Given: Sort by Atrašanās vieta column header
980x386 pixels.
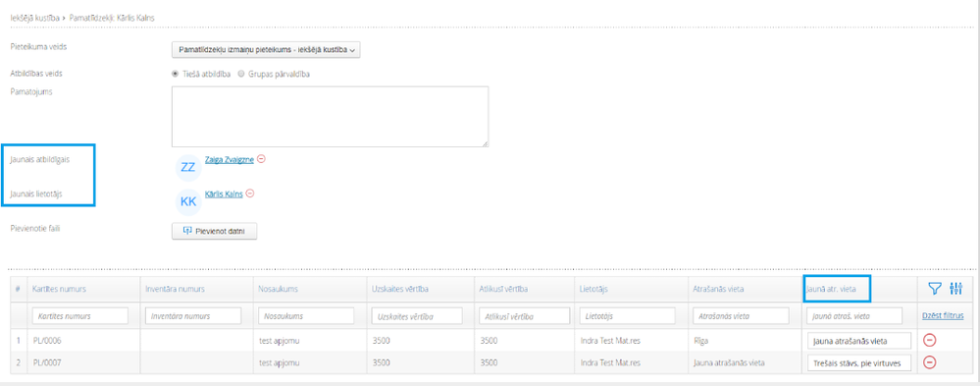Looking at the screenshot, I should click(x=719, y=289).
